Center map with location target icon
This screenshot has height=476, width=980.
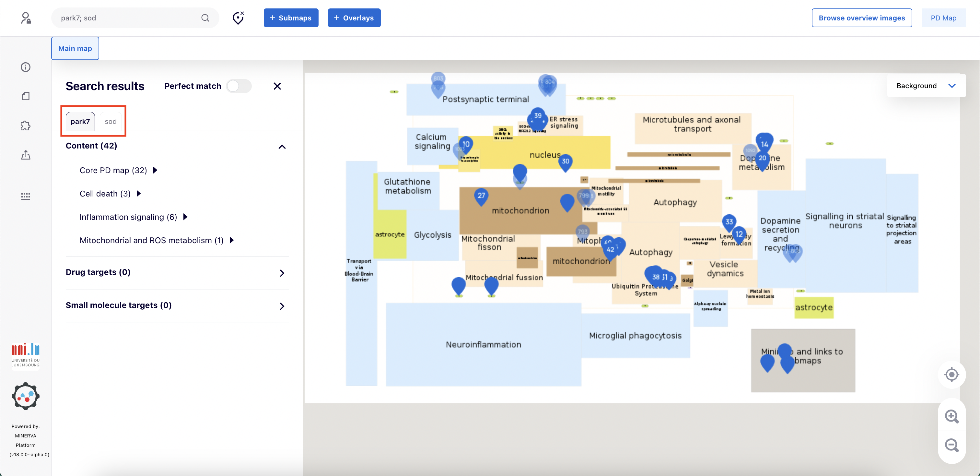pyautogui.click(x=951, y=375)
